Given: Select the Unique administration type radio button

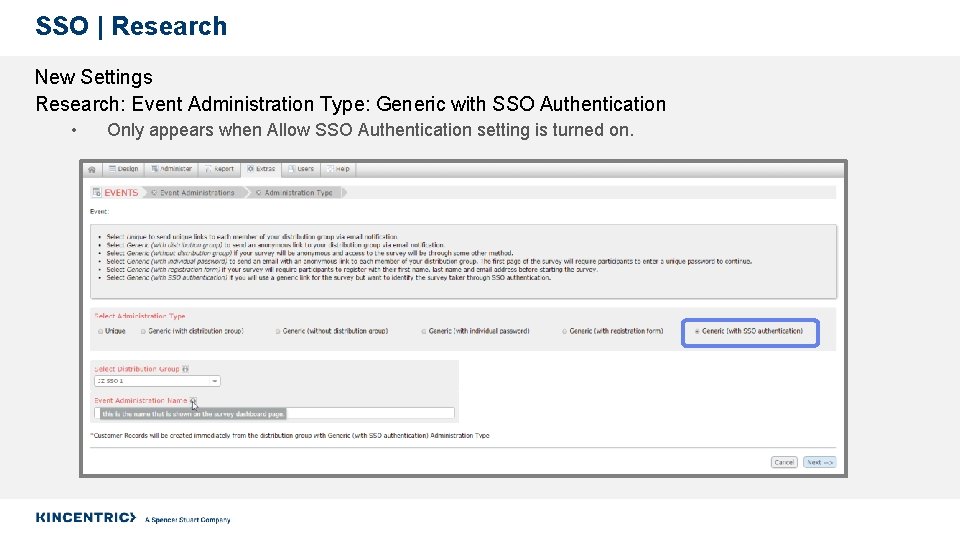Looking at the screenshot, I should (x=98, y=331).
